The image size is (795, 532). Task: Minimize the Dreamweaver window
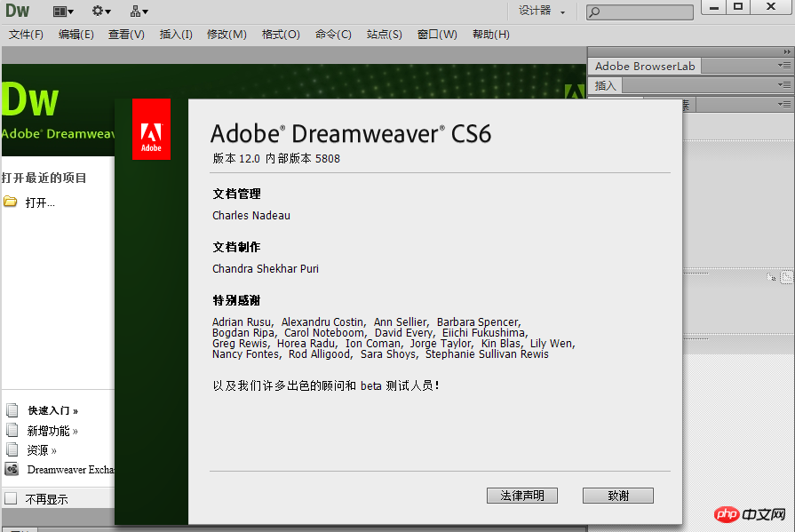714,7
